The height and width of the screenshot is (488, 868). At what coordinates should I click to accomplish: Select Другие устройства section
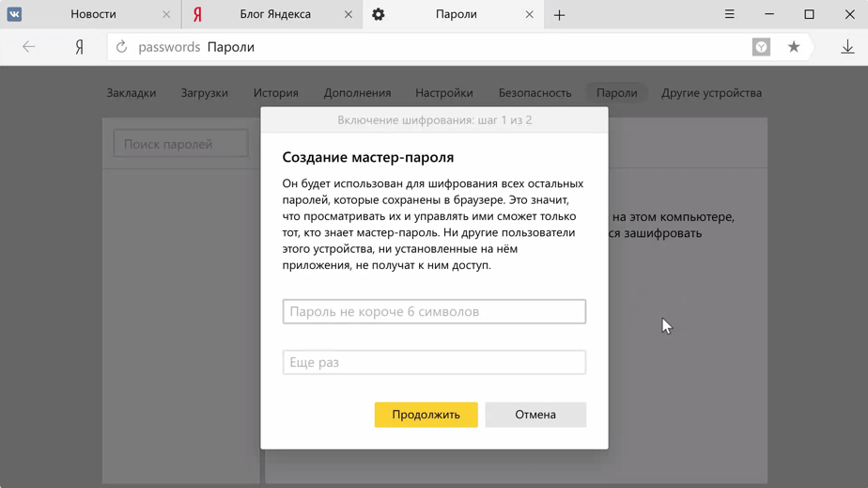coord(711,93)
